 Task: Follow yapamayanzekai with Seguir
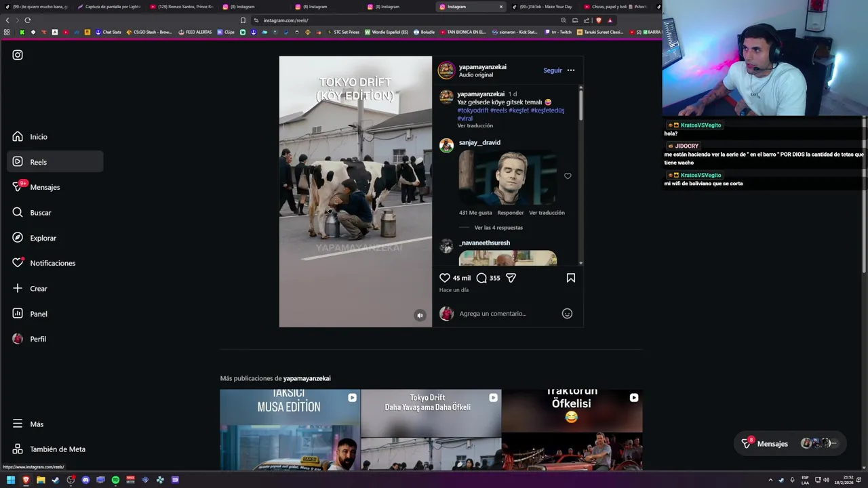point(553,70)
